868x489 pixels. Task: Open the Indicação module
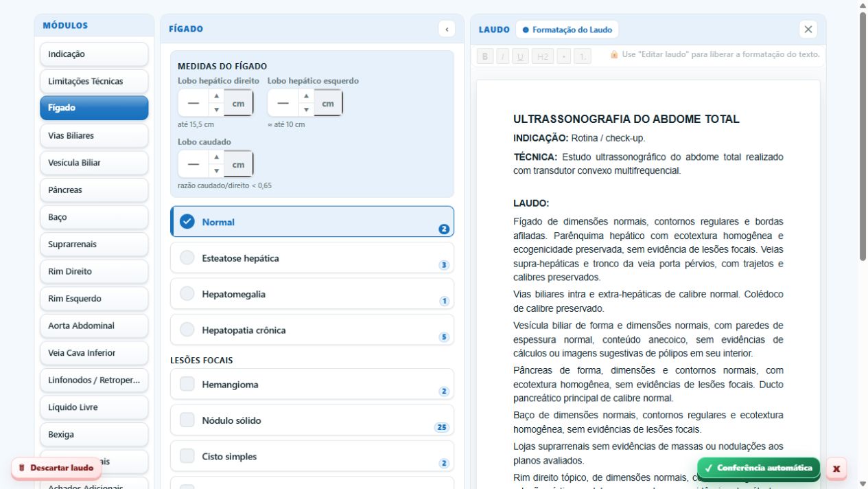[x=94, y=54]
